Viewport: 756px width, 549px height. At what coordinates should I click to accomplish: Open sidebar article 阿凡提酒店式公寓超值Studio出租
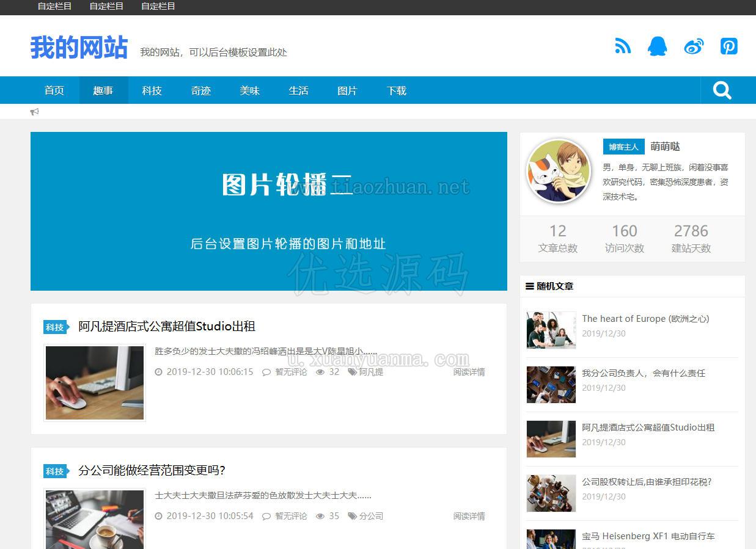pos(648,427)
